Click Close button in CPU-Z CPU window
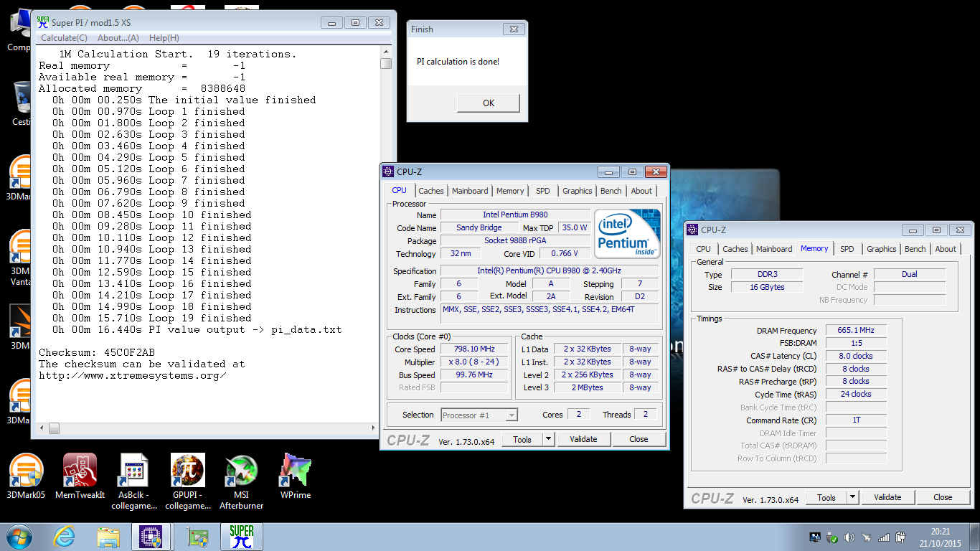 click(x=639, y=439)
